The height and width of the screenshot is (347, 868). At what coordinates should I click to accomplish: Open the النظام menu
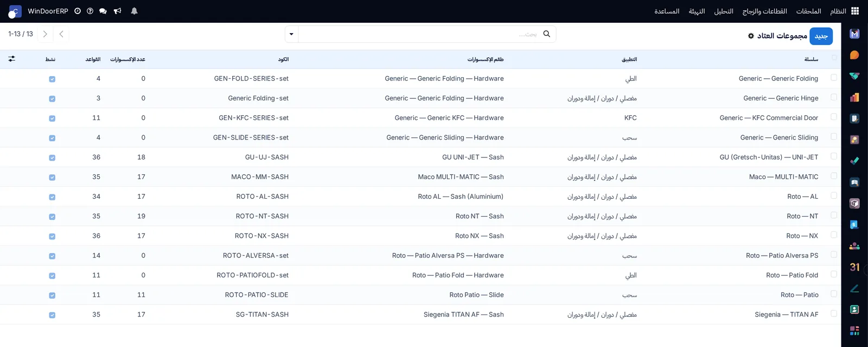click(x=838, y=11)
